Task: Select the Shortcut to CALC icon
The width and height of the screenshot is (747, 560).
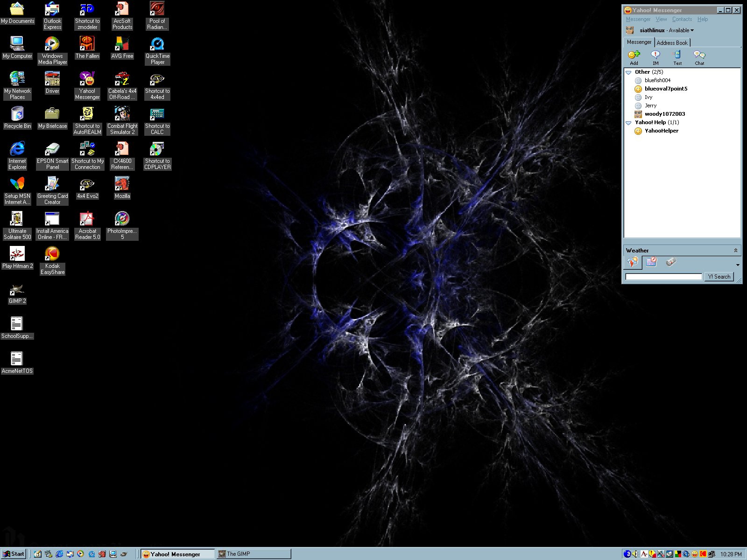Action: [157, 120]
